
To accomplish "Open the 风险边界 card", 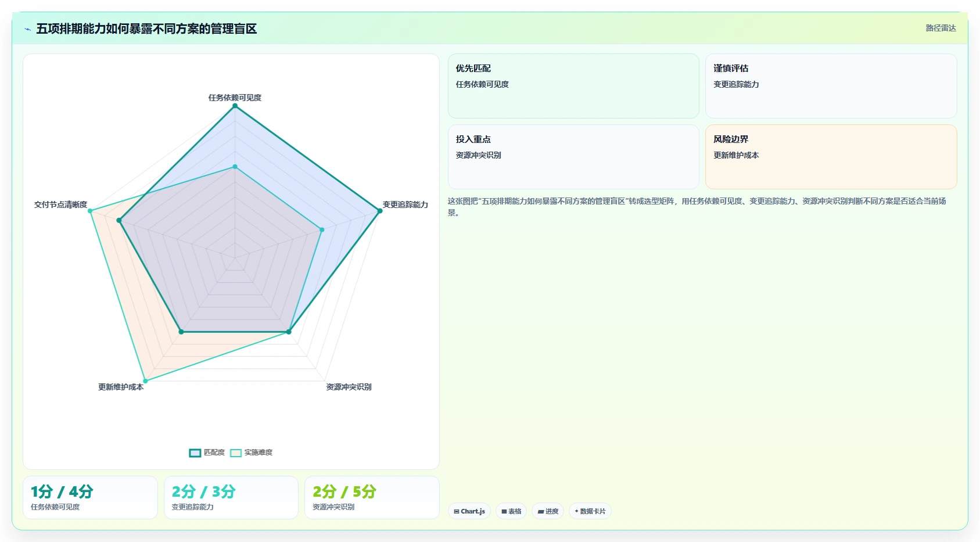I will (x=831, y=157).
